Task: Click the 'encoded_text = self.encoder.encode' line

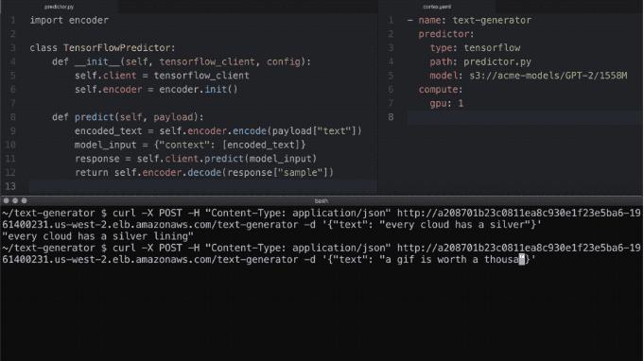Action: click(x=218, y=131)
